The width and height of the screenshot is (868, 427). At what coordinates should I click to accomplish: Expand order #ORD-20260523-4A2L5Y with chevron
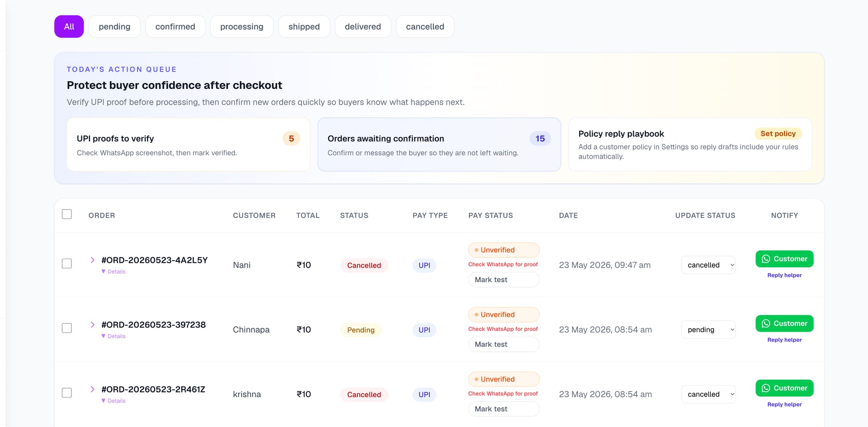pos(93,260)
